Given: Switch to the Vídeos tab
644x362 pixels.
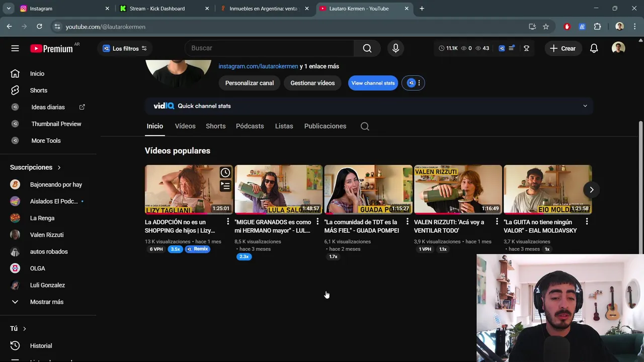Looking at the screenshot, I should (185, 126).
